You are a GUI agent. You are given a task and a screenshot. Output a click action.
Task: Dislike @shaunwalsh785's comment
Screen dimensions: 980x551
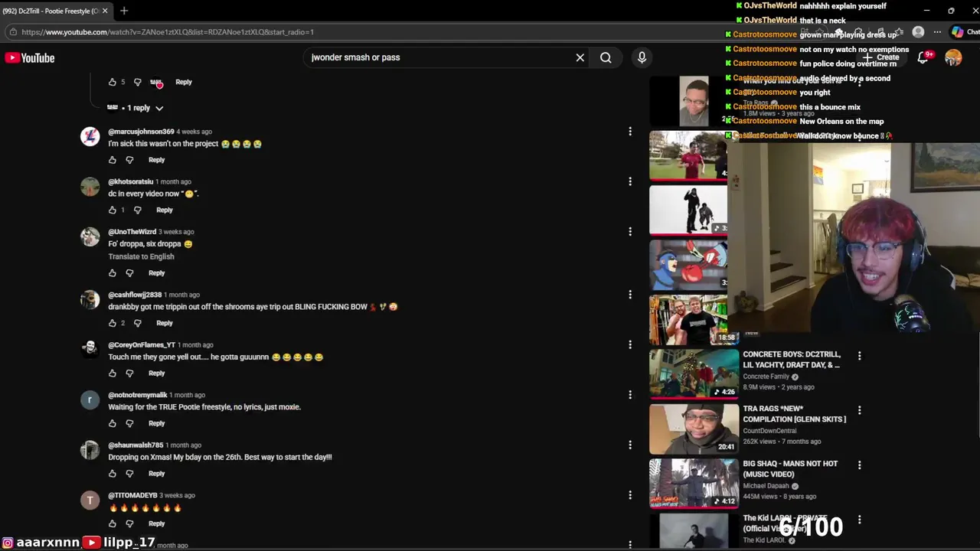tap(129, 473)
